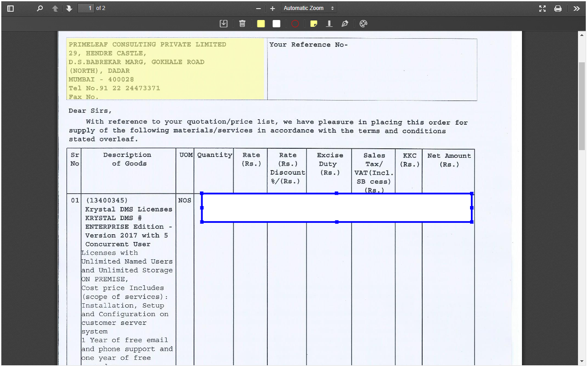This screenshot has width=588, height=368.
Task: Zoom out using the minus button
Action: pos(258,8)
